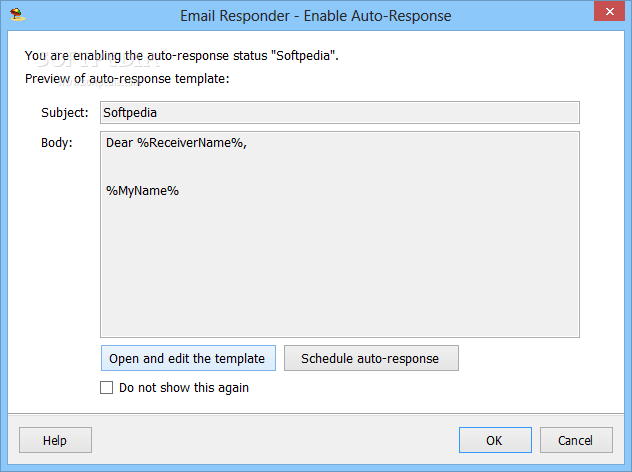Click the "Body:" label
The width and height of the screenshot is (632, 472).
coord(57,143)
